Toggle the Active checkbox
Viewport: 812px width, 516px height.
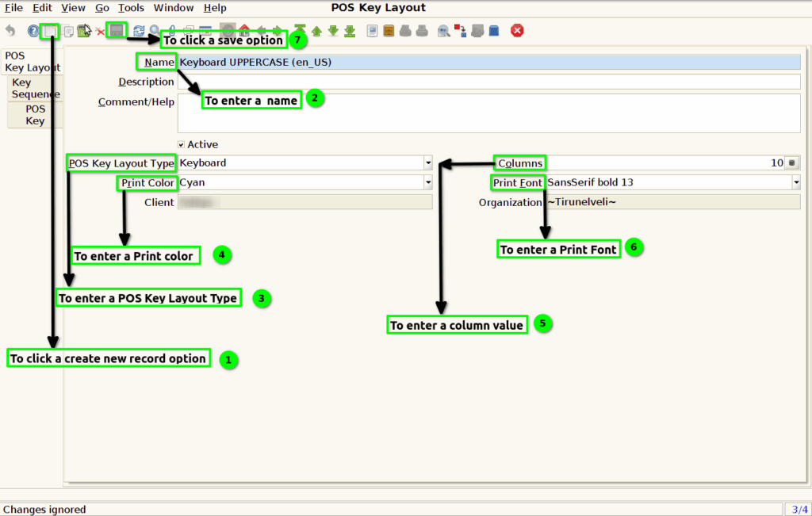[x=182, y=144]
